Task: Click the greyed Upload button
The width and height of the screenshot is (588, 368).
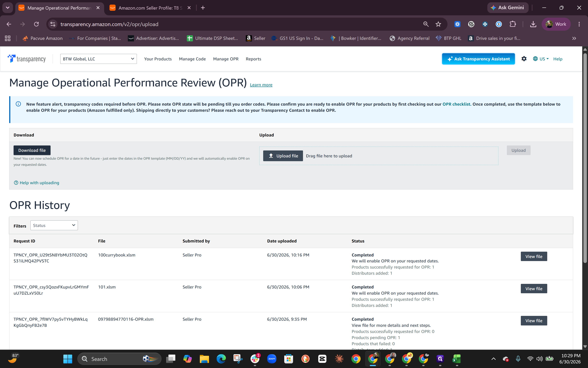Action: pyautogui.click(x=518, y=150)
